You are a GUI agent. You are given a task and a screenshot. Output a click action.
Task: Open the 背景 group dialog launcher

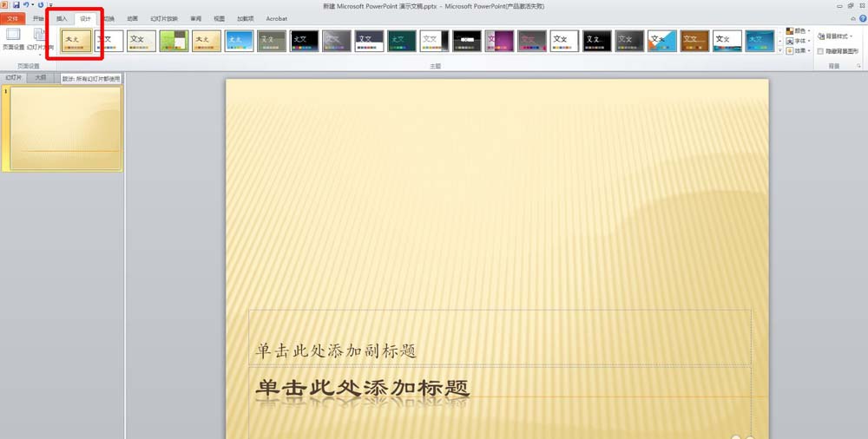tap(859, 66)
